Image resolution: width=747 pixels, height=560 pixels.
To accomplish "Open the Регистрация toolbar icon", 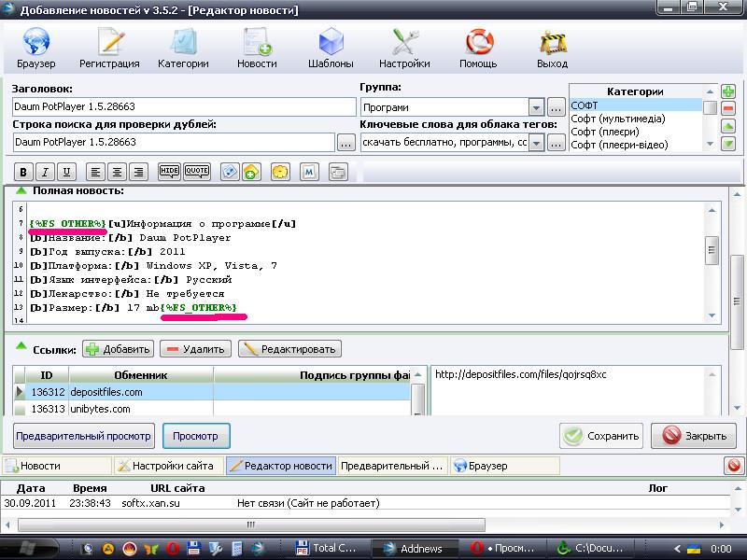I will [109, 48].
